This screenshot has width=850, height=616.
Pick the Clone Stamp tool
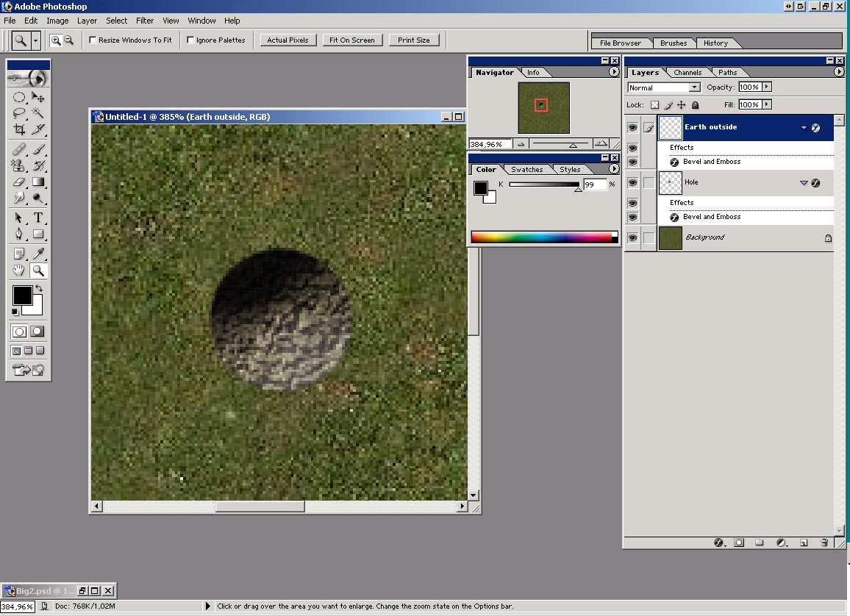point(20,166)
